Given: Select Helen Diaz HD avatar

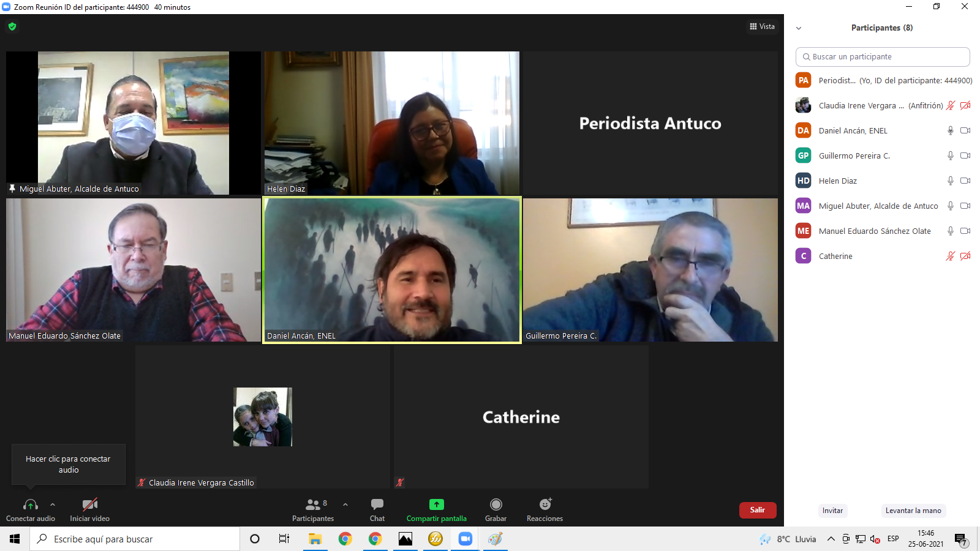Looking at the screenshot, I should coord(803,181).
